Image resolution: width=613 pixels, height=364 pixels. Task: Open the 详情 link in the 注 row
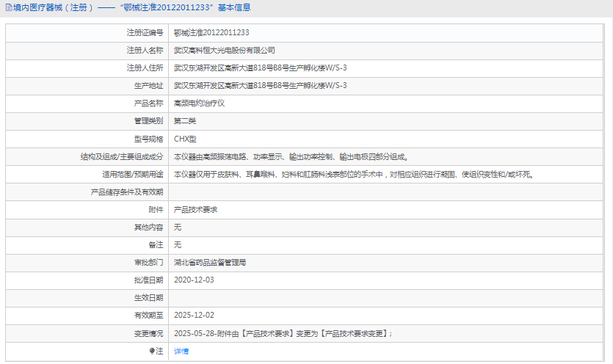pyautogui.click(x=181, y=351)
